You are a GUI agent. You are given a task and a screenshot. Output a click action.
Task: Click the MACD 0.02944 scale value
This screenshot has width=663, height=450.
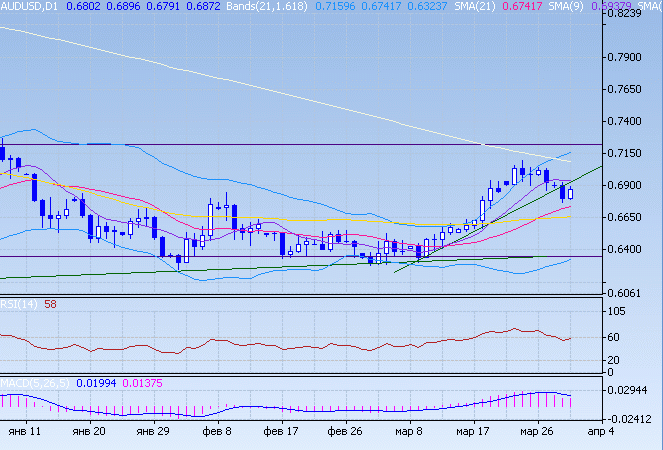point(634,391)
